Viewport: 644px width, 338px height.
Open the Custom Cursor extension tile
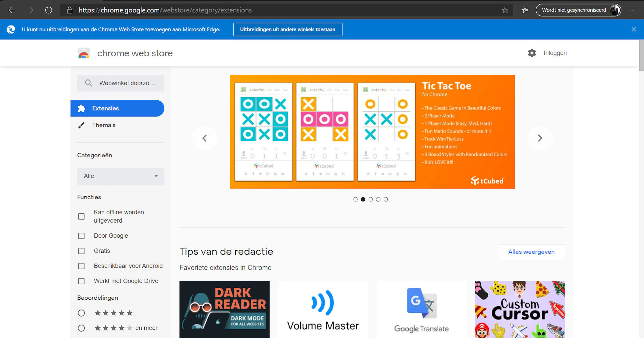520,310
